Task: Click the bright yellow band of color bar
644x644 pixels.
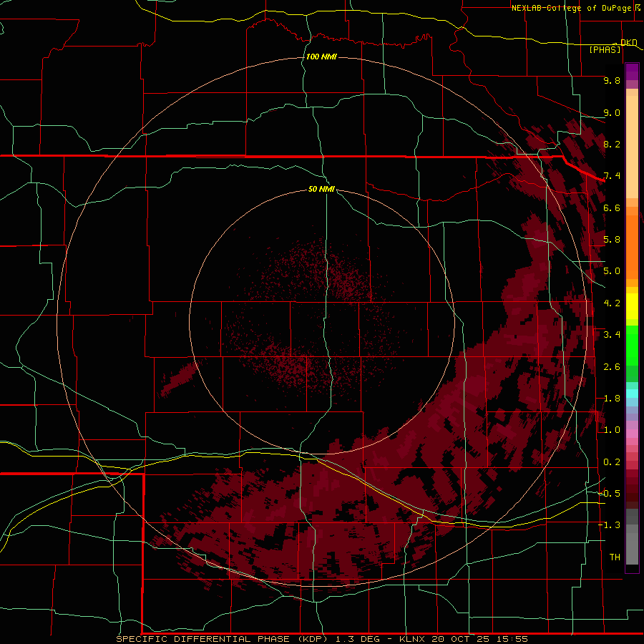Action: 632,306
